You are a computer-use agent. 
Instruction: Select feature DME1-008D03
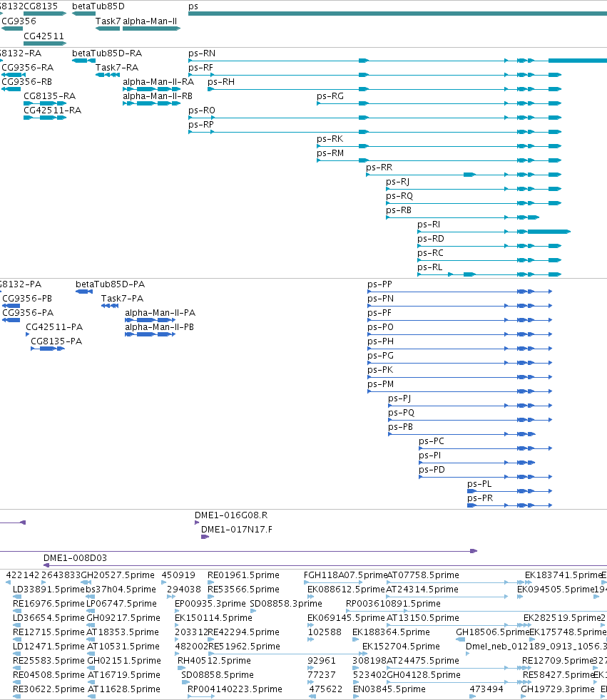[75, 558]
